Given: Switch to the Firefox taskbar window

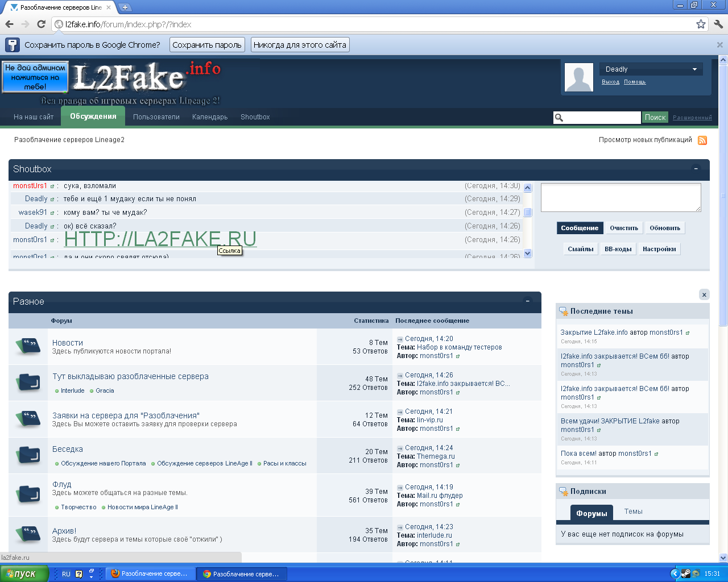Looking at the screenshot, I should click(x=151, y=574).
